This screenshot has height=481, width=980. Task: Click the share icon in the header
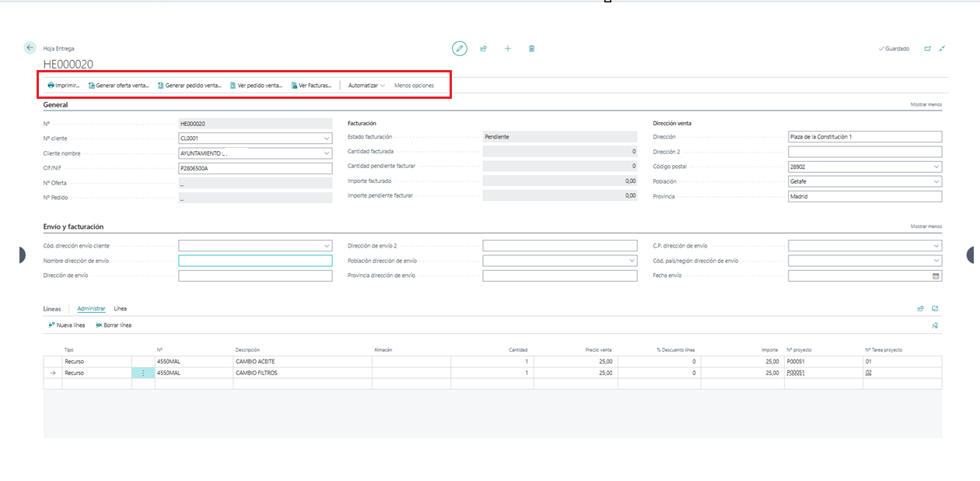(x=483, y=48)
